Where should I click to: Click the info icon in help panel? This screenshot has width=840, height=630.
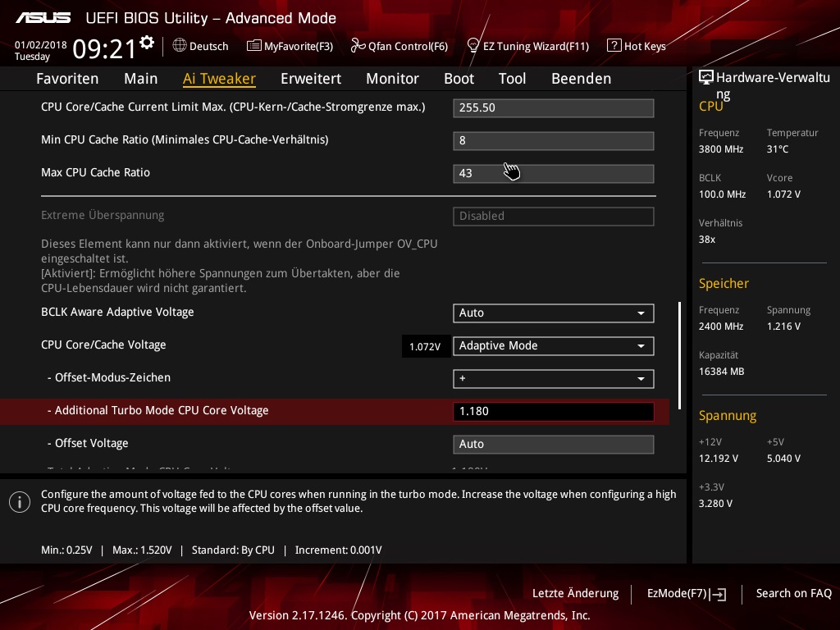coord(20,502)
